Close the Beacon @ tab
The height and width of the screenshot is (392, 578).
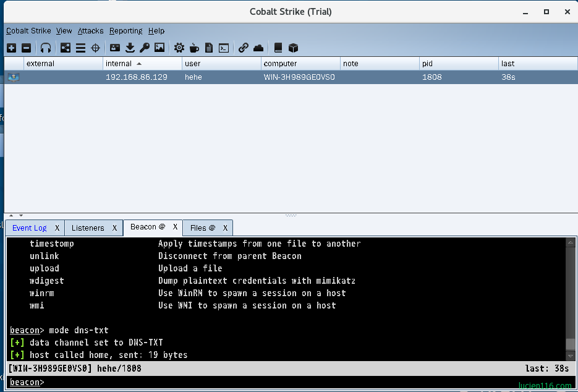click(176, 227)
